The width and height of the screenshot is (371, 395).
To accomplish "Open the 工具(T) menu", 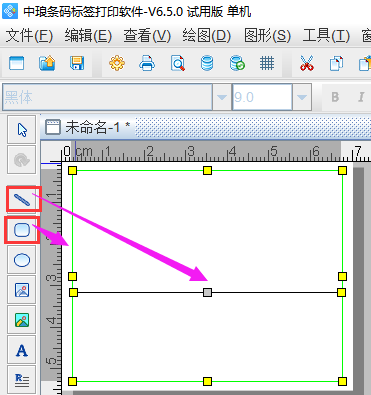I will pyautogui.click(x=326, y=35).
